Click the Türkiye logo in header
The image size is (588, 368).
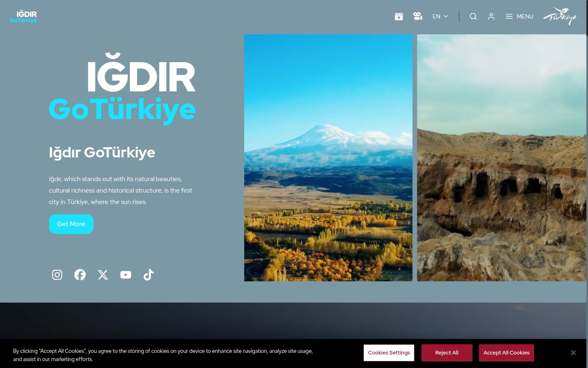tap(559, 16)
